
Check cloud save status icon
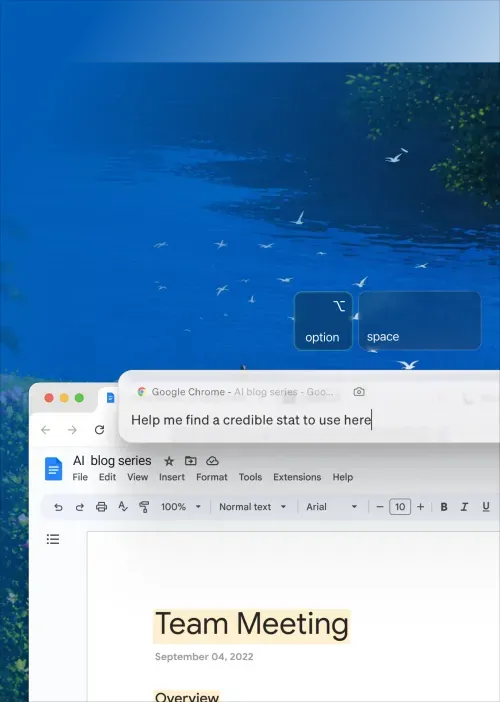pyautogui.click(x=212, y=460)
